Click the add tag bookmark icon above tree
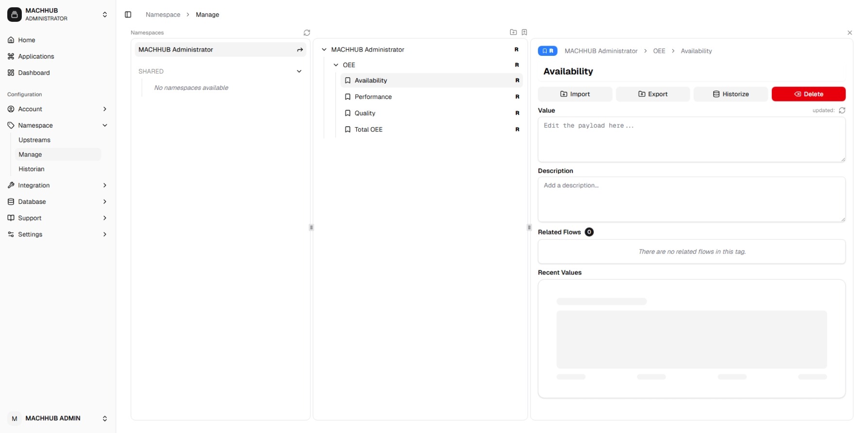 coord(524,32)
